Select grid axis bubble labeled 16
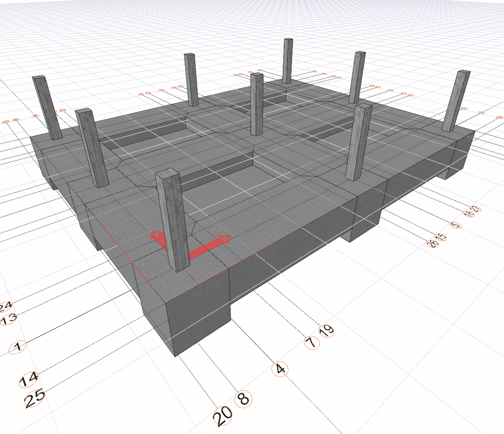Screen dimensions: 504x434 (x=469, y=213)
